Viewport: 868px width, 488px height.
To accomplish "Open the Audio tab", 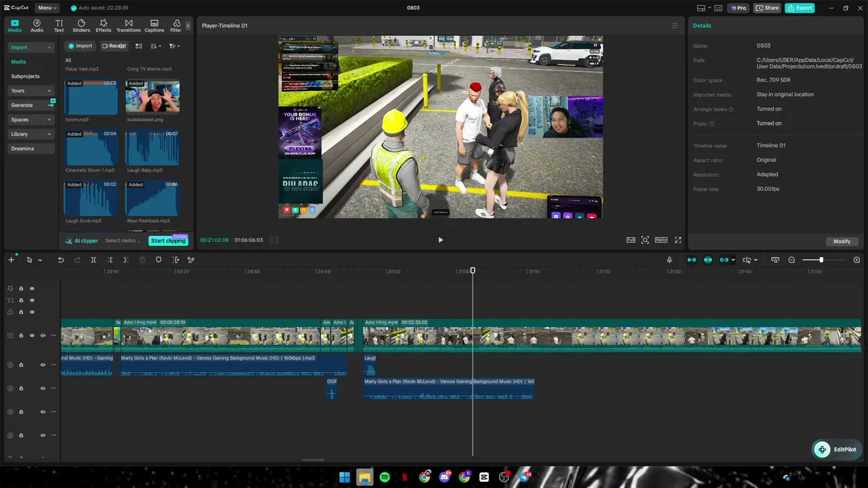I will [37, 26].
